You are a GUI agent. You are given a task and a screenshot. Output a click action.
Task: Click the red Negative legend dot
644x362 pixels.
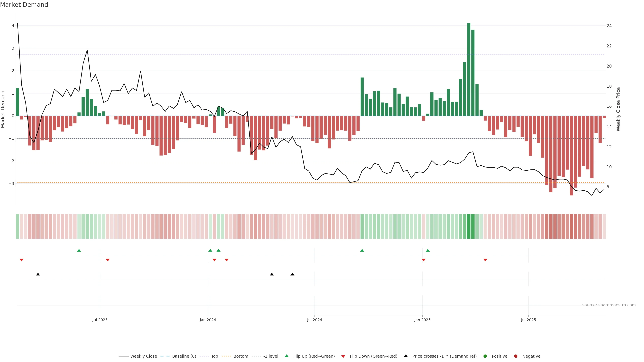pos(516,356)
